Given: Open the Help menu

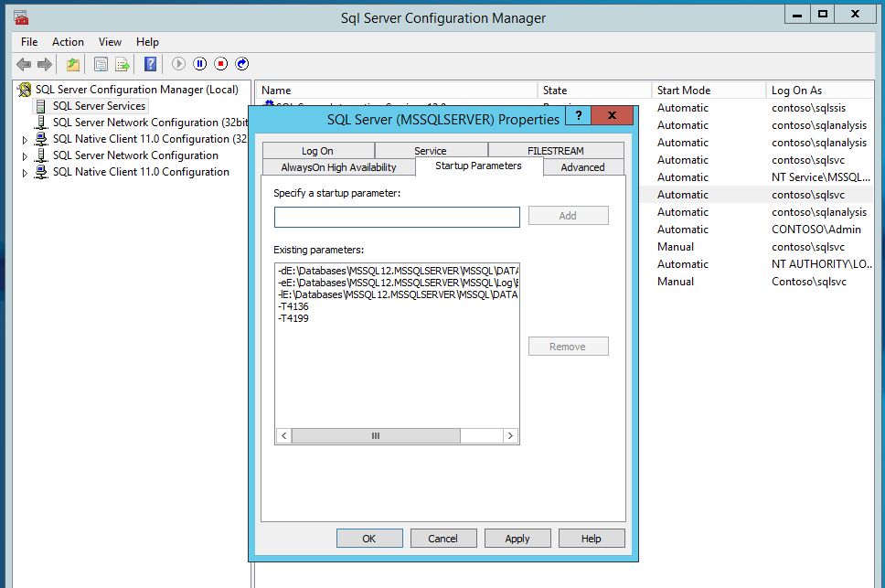Looking at the screenshot, I should point(147,42).
